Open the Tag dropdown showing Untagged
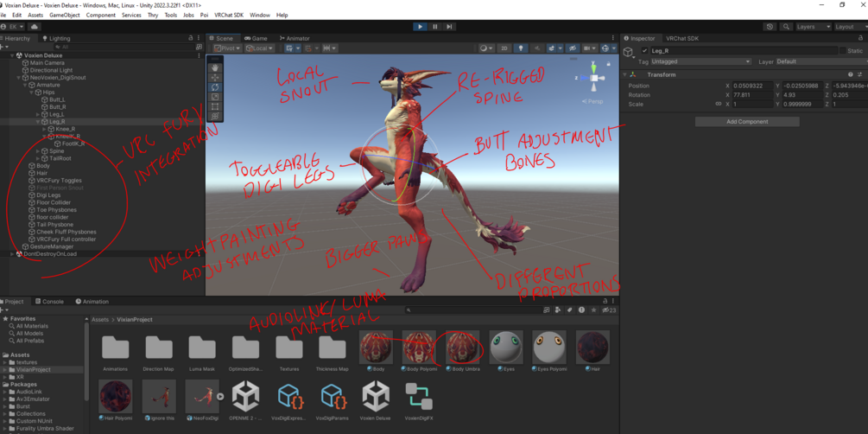This screenshot has height=434, width=868. click(x=700, y=61)
